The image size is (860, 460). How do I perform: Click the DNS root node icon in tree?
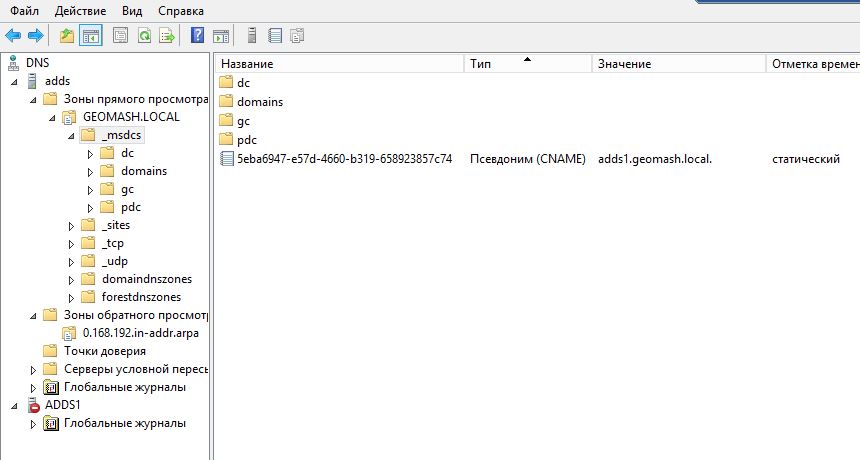click(x=14, y=63)
